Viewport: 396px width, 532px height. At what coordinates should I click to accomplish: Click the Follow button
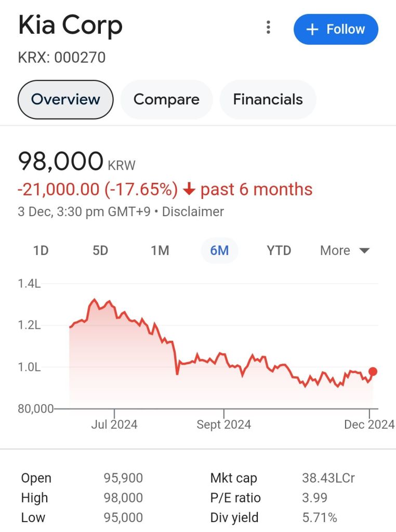[336, 29]
